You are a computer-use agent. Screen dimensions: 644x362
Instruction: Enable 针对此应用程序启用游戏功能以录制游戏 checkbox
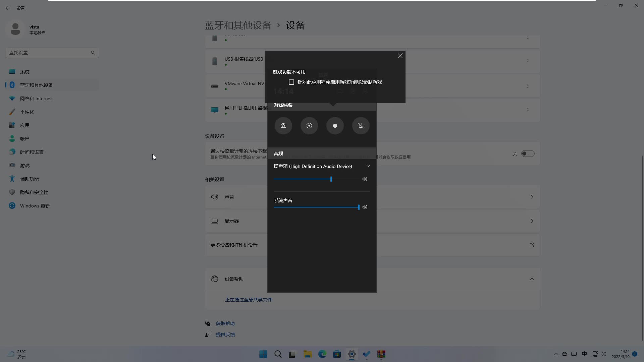pos(291,82)
